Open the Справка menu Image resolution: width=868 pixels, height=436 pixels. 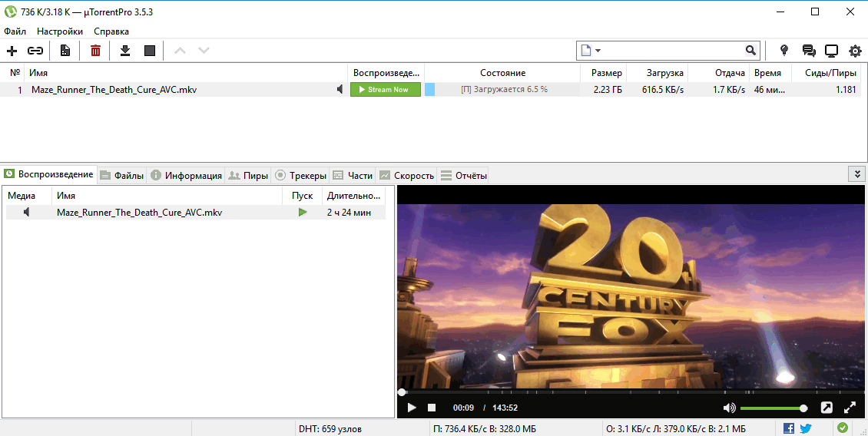pos(111,31)
